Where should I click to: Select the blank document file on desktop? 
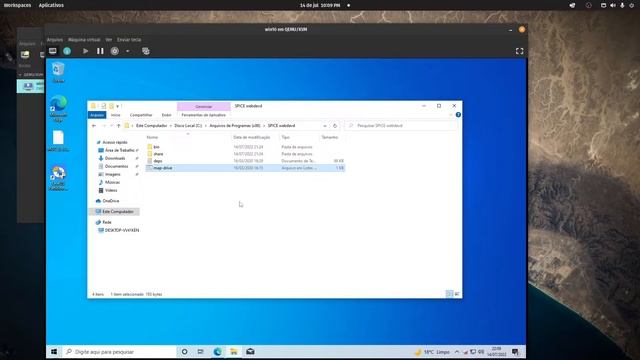tap(58, 141)
